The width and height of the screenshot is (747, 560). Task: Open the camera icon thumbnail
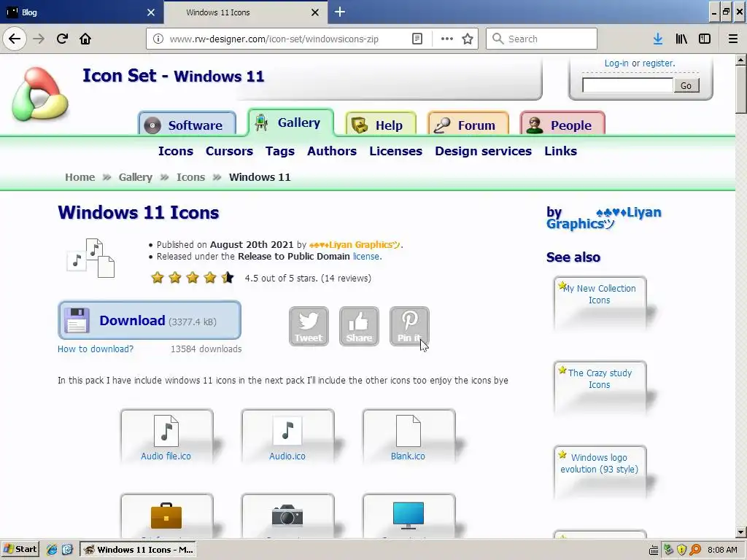(x=287, y=516)
